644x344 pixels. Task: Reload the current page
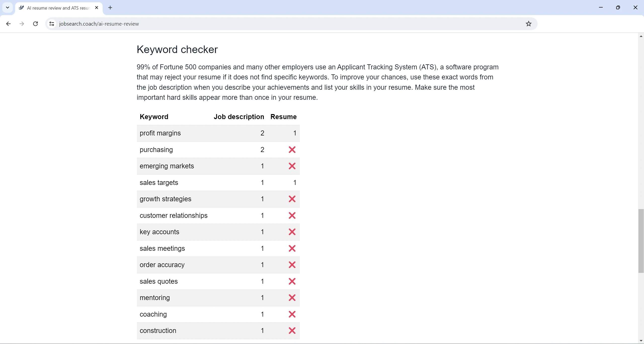click(x=35, y=24)
